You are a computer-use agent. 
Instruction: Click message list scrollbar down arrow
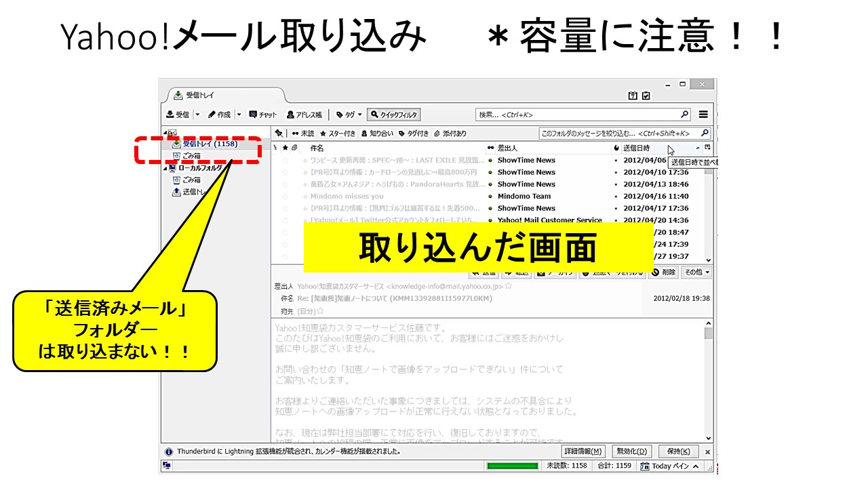click(709, 260)
